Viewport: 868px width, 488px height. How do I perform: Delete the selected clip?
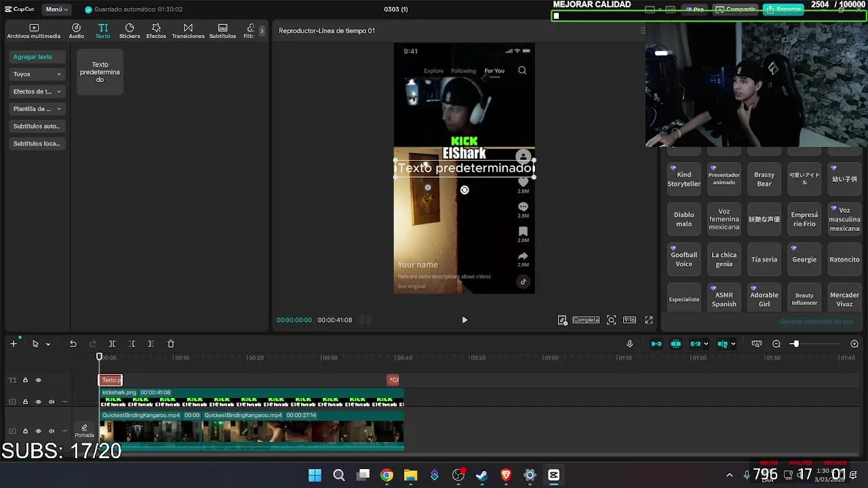pyautogui.click(x=171, y=344)
